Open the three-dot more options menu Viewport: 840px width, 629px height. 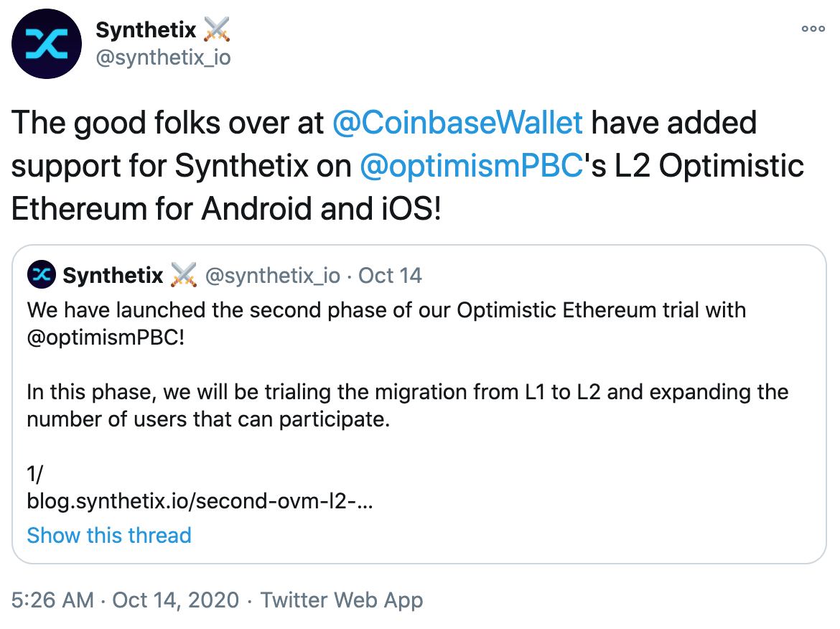[x=813, y=29]
